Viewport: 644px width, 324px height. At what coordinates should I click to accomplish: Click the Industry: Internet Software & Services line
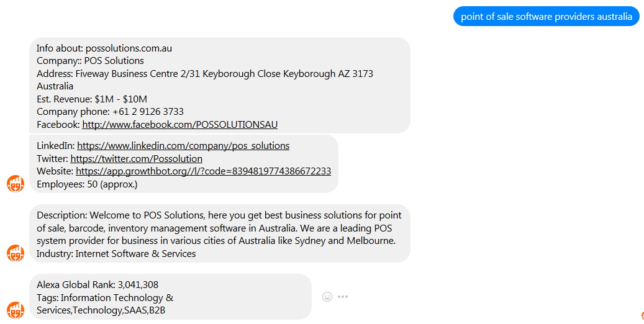(116, 253)
